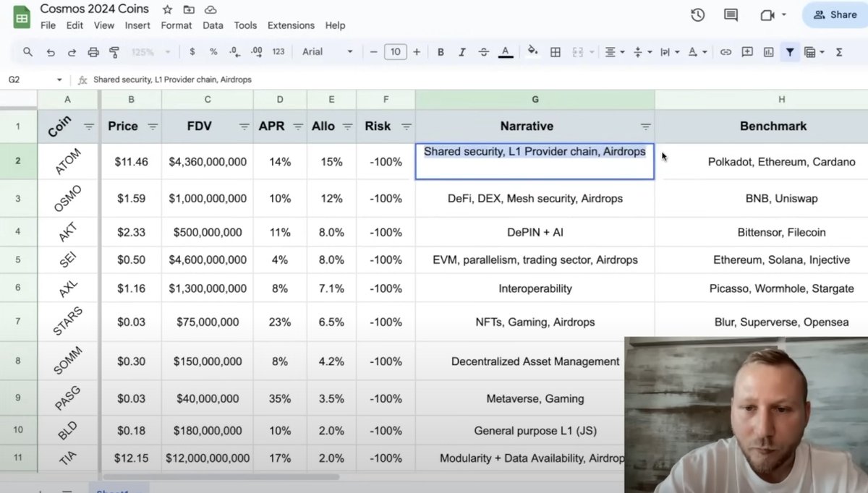868x493 pixels.
Task: Open vertical align dropdown
Action: coord(642,52)
